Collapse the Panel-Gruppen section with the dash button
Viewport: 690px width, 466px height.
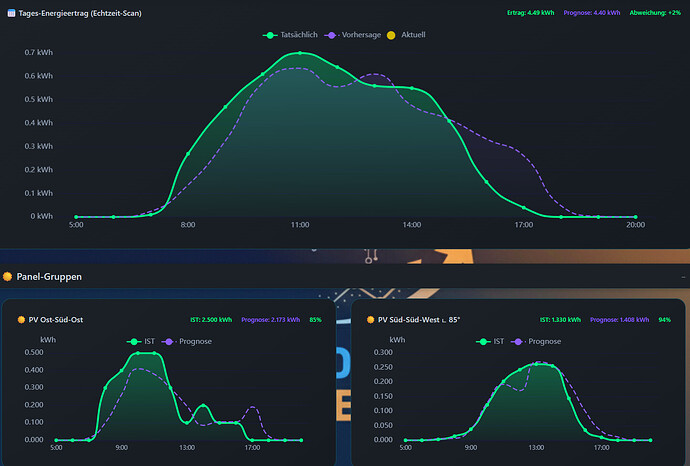click(x=682, y=275)
